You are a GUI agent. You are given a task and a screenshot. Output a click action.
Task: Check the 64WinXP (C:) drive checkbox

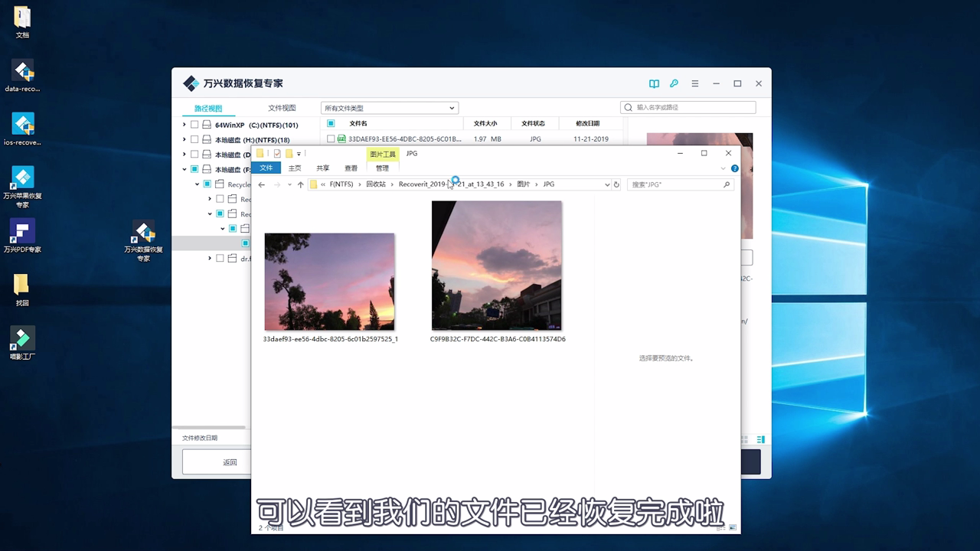click(194, 124)
